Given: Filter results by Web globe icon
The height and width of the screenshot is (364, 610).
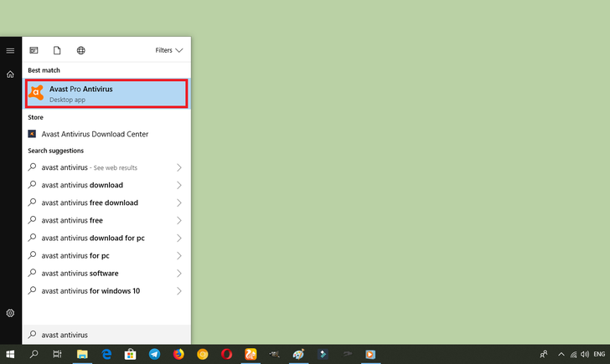Looking at the screenshot, I should tap(81, 50).
